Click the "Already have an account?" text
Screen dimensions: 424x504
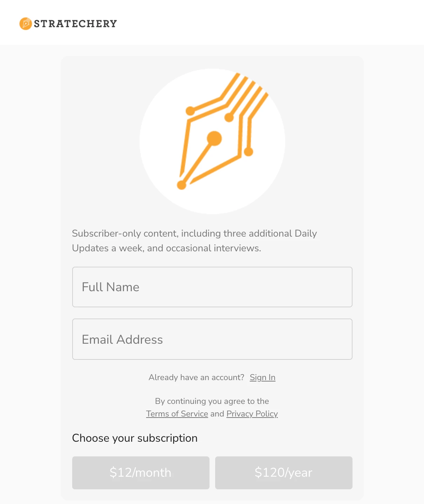tap(196, 377)
